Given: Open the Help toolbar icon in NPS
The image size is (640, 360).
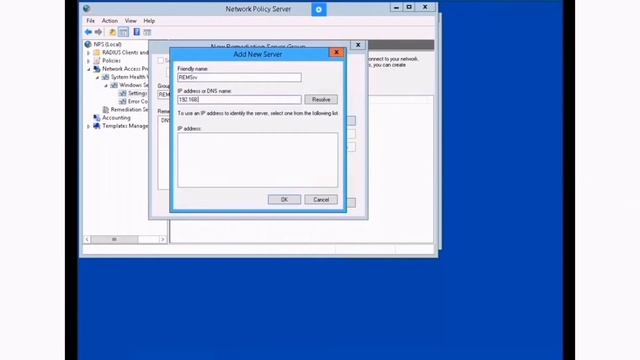Looking at the screenshot, I should click(137, 32).
